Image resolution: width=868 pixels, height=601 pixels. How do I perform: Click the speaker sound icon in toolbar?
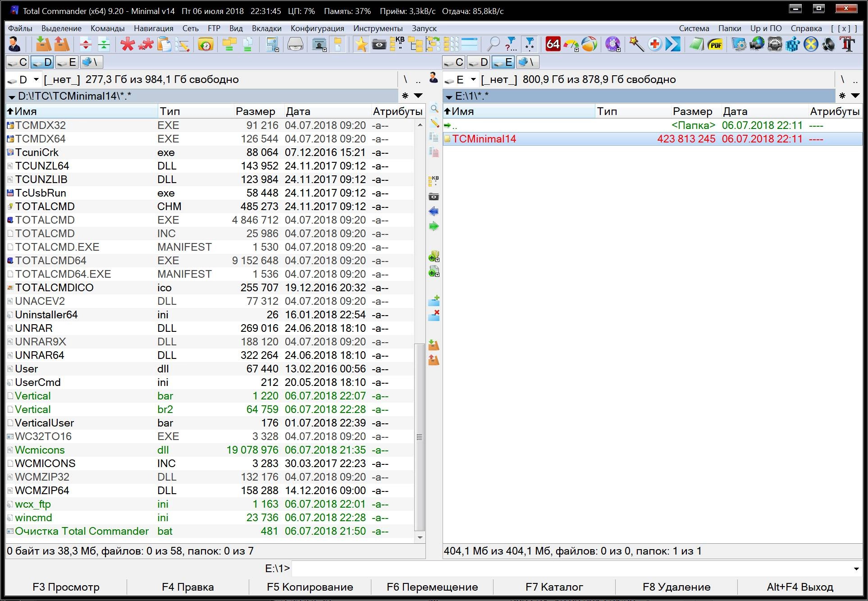click(829, 44)
